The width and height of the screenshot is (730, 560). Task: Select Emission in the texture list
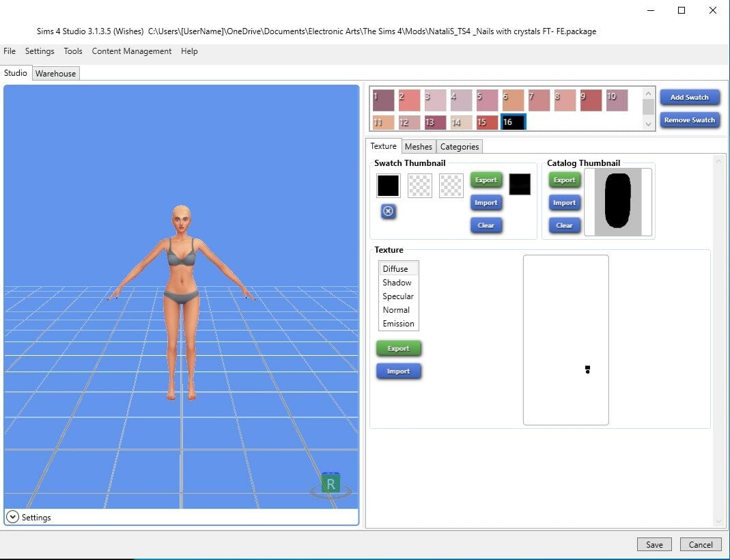399,324
